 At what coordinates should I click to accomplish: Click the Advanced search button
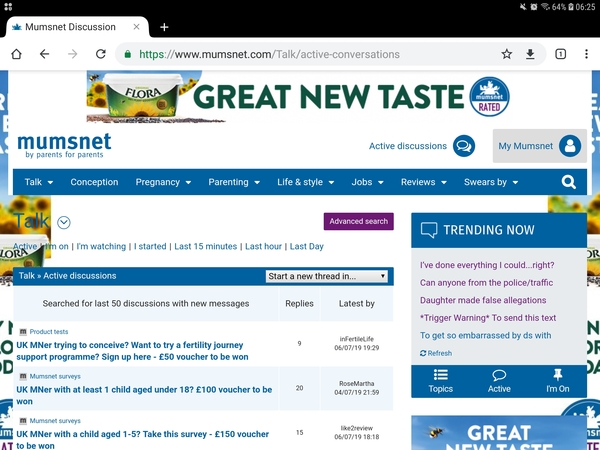pyautogui.click(x=358, y=221)
